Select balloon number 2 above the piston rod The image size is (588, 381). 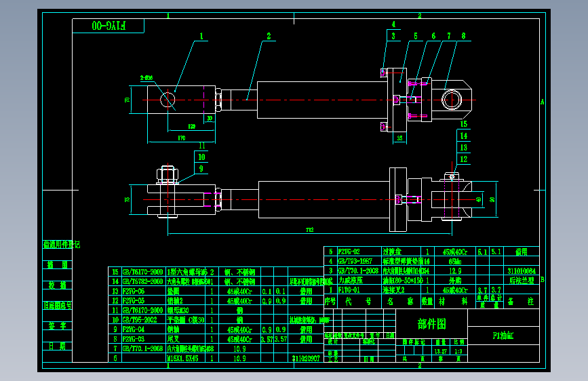tap(269, 37)
